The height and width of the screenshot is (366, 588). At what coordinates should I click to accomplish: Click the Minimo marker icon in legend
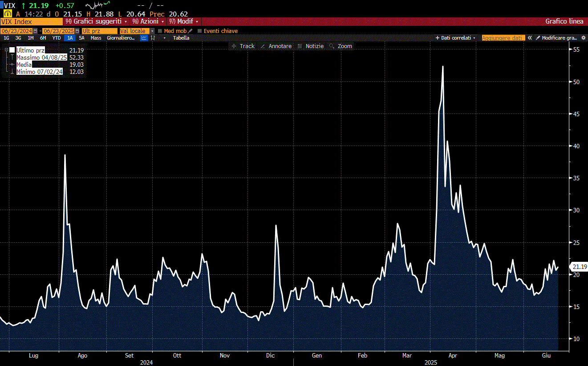pos(12,72)
